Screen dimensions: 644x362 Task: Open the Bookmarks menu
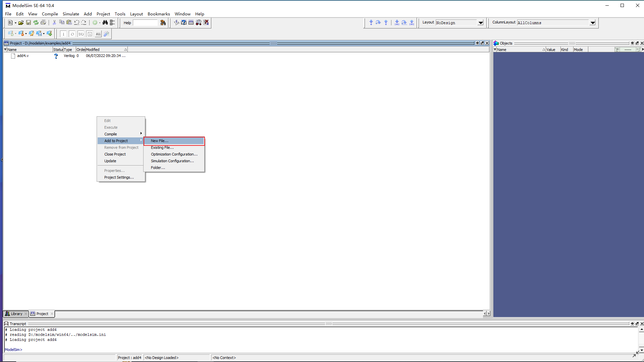point(159,14)
